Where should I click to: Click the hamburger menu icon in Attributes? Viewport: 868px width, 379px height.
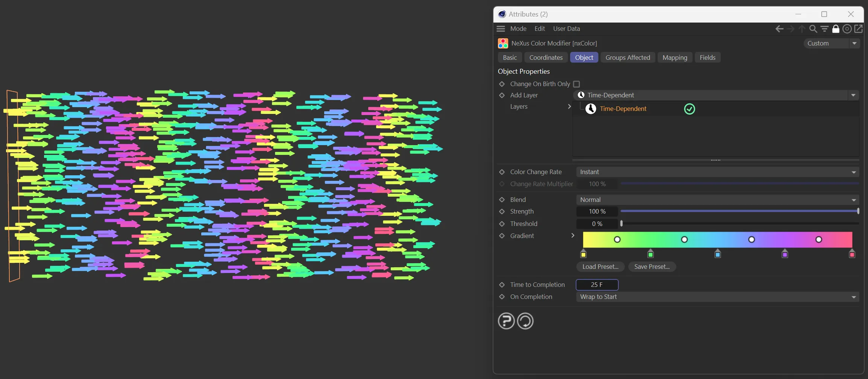point(501,29)
